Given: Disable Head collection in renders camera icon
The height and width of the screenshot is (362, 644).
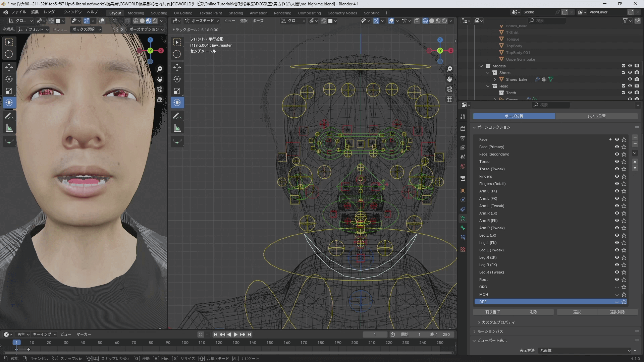Looking at the screenshot, I should (637, 86).
